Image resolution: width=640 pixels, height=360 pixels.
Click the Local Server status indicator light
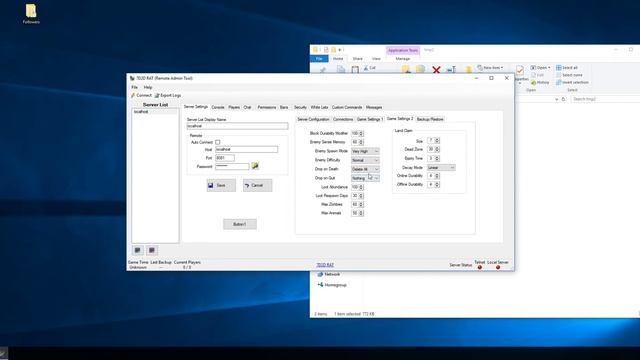(498, 267)
